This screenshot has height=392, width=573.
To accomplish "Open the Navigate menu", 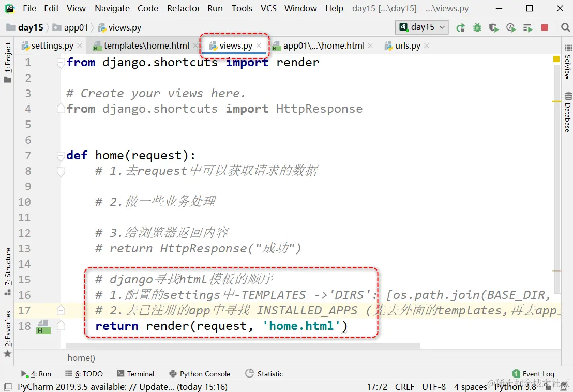I will [112, 8].
